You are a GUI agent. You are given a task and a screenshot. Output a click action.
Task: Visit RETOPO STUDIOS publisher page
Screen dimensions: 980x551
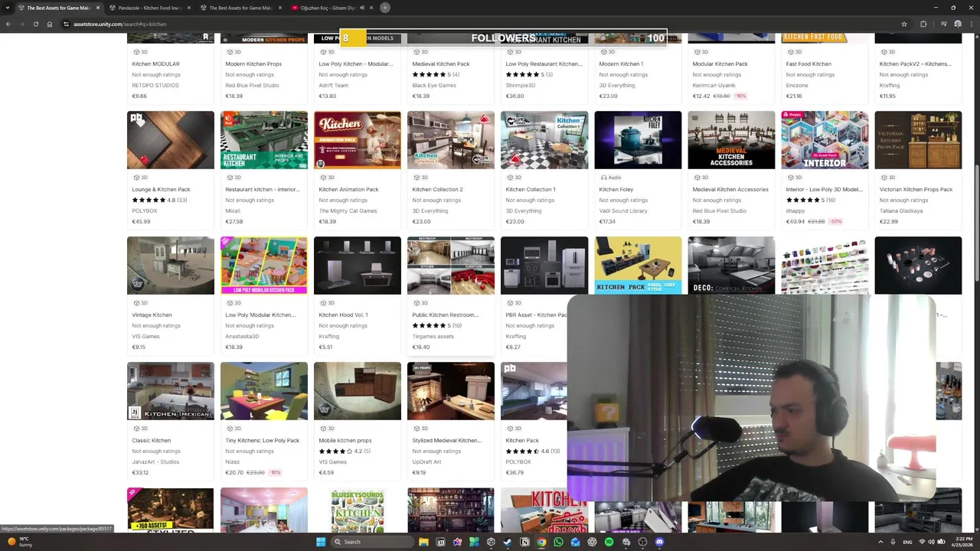pos(155,86)
